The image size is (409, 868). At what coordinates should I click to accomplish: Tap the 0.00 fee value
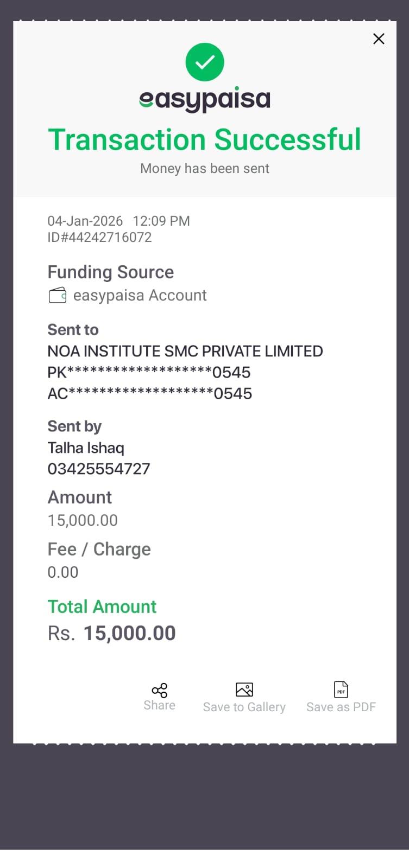coord(63,572)
